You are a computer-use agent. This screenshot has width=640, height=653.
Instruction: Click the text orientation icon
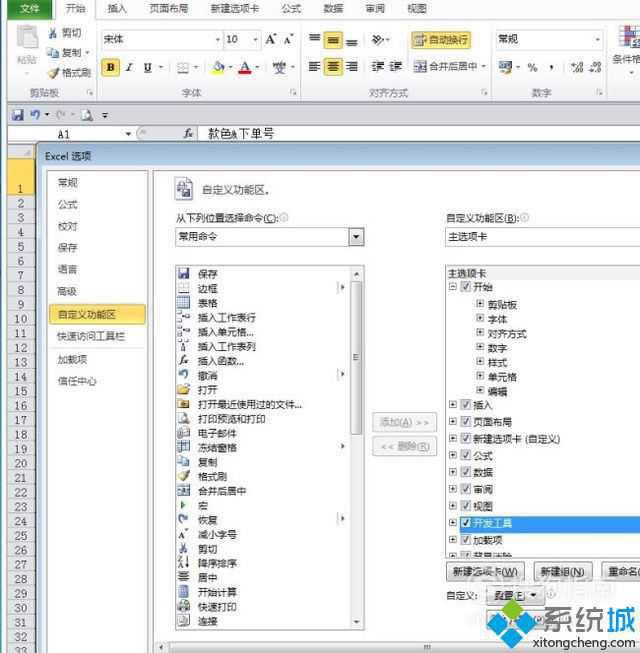pyautogui.click(x=377, y=40)
